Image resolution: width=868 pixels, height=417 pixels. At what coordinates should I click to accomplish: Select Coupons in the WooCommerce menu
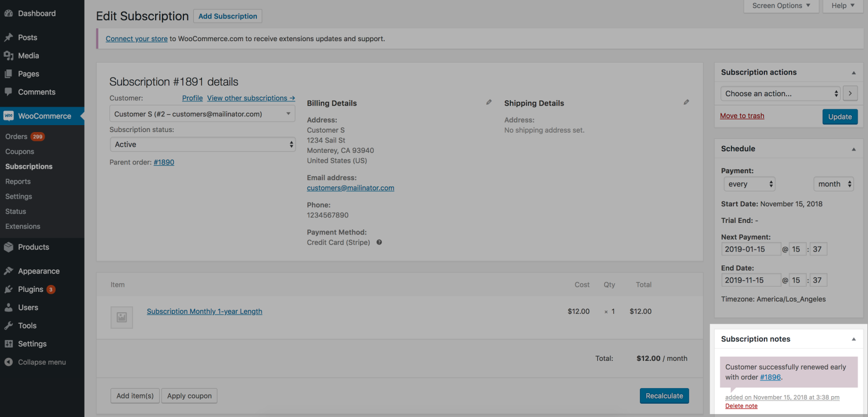[19, 151]
